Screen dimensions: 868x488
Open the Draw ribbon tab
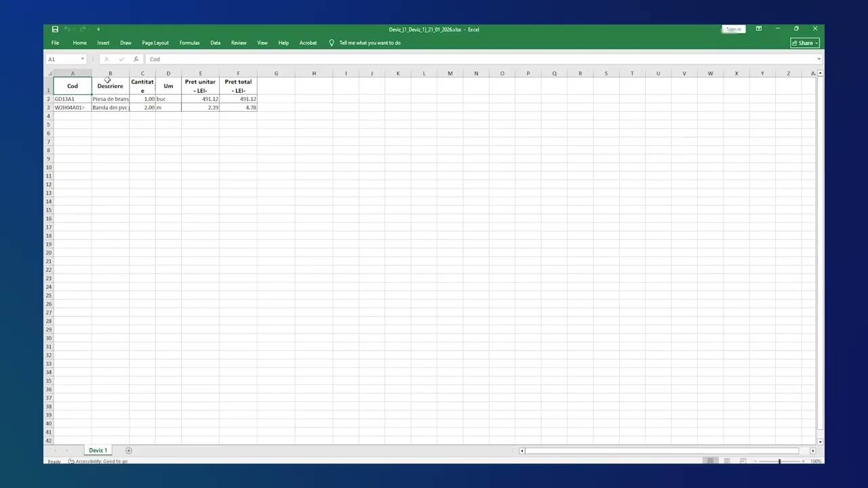click(x=125, y=43)
